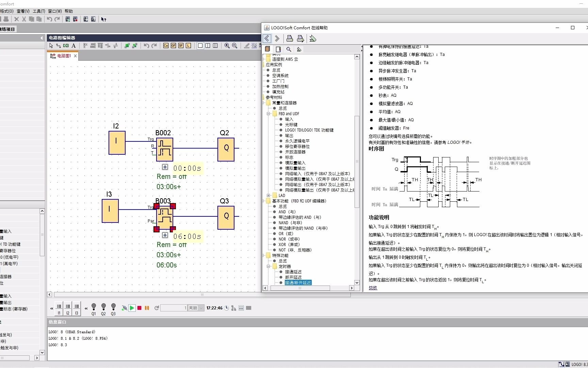
Task: Click the Q2 output lamp indicator
Action: click(103, 309)
